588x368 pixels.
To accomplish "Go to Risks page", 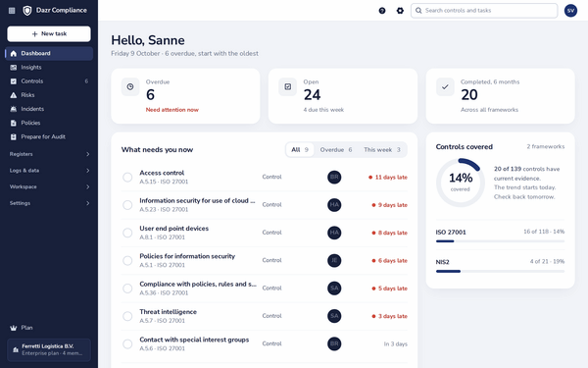I will coord(50,95).
